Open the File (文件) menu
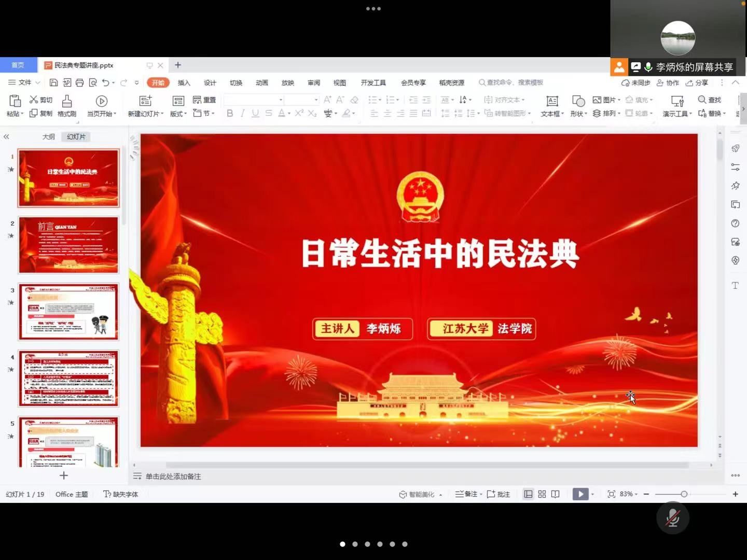 click(x=24, y=82)
